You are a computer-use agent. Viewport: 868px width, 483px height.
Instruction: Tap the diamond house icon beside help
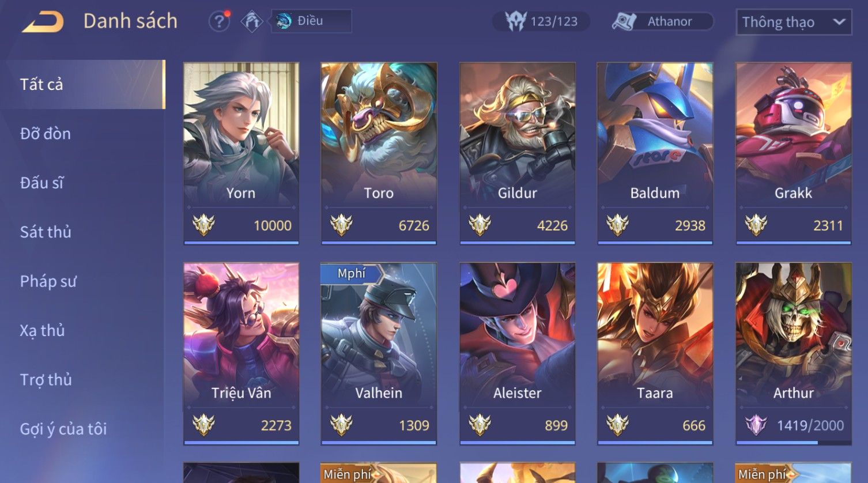point(252,21)
